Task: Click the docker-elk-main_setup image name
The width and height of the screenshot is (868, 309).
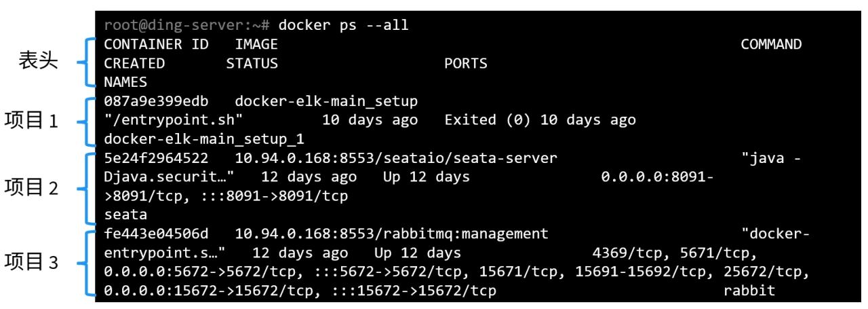Action: (x=326, y=101)
